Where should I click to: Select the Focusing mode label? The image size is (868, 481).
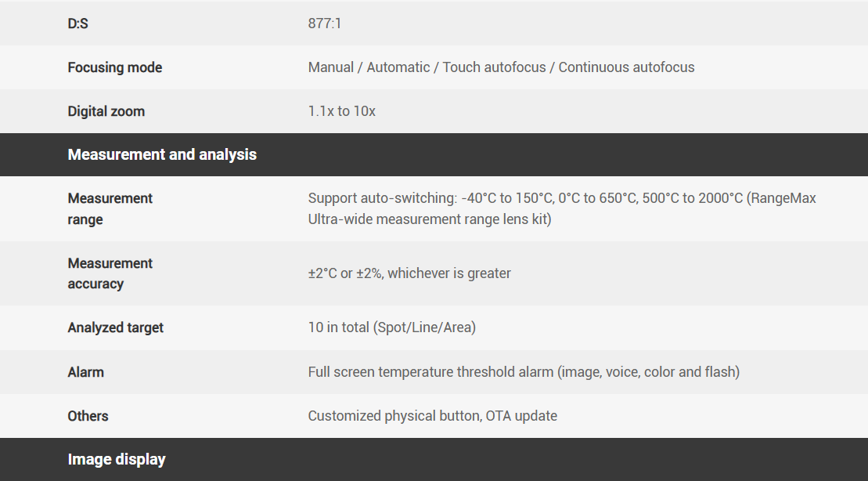tap(115, 67)
